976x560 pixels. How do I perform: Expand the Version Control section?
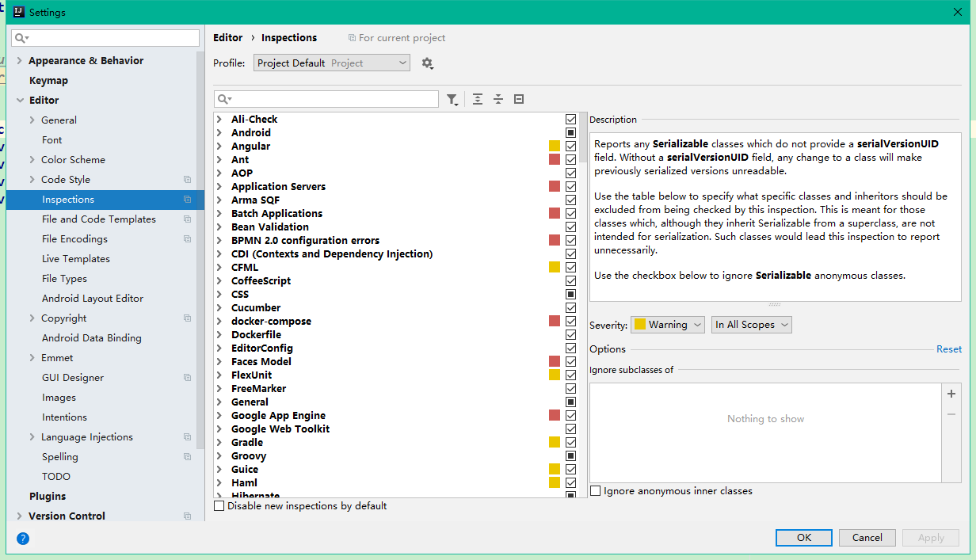19,516
